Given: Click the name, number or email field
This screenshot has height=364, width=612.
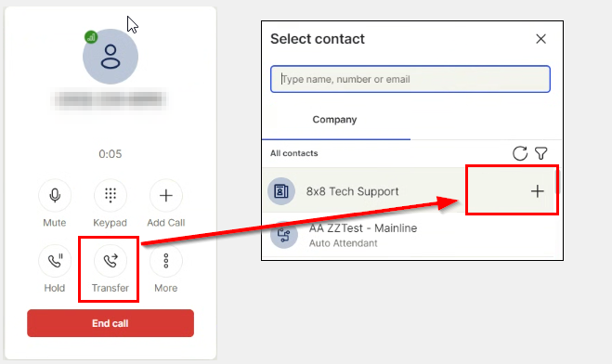Looking at the screenshot, I should [410, 79].
